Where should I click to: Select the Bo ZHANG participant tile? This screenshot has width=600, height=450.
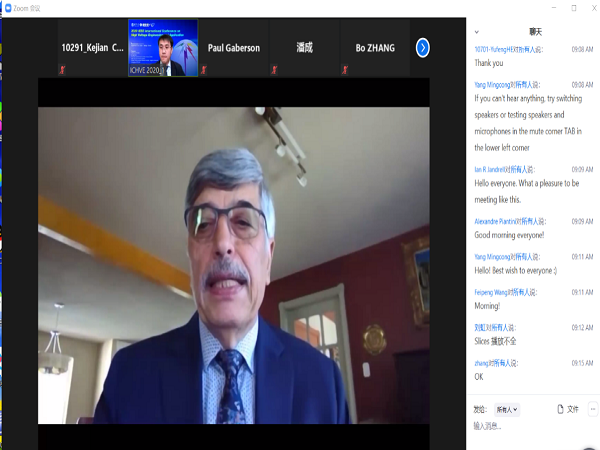(x=375, y=47)
